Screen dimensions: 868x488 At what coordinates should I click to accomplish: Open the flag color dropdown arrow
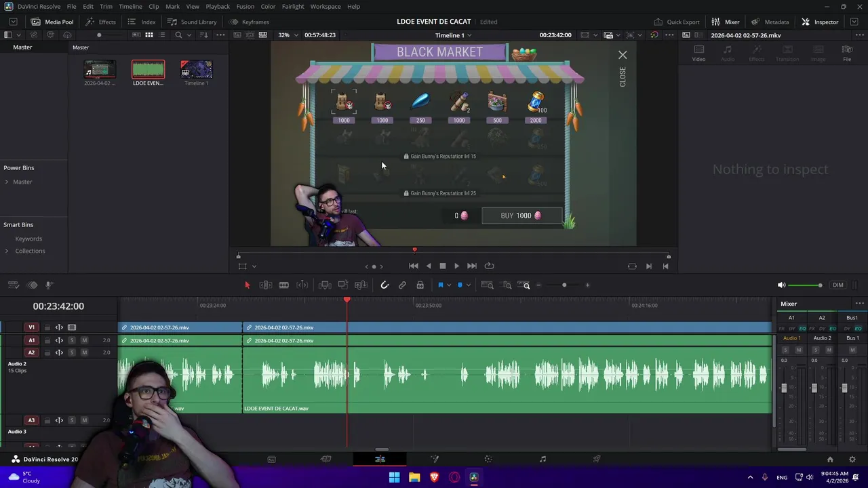(x=448, y=285)
